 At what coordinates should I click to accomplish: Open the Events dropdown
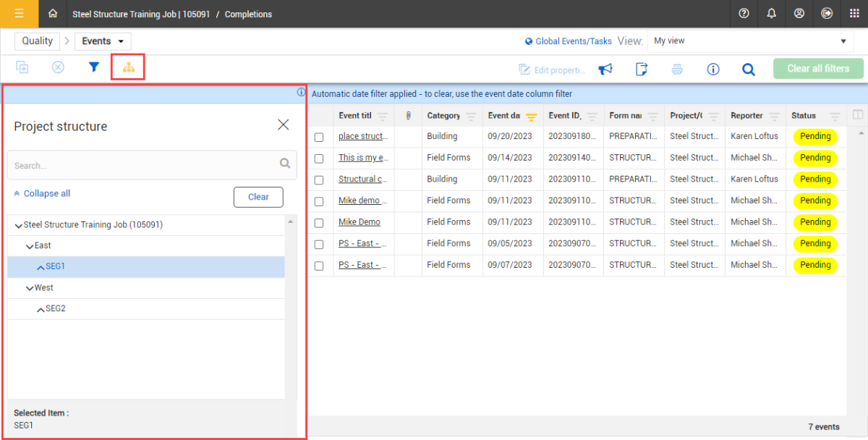[x=103, y=41]
